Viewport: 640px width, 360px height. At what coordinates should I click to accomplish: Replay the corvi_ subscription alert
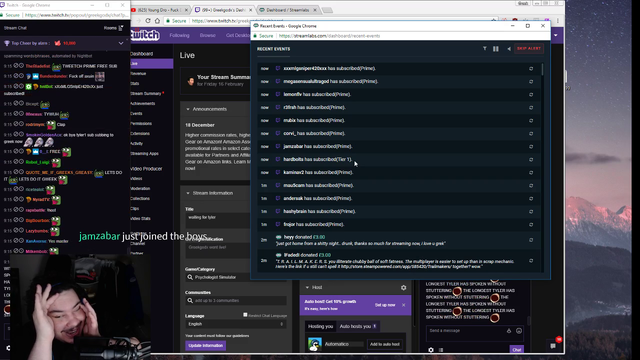point(531,133)
